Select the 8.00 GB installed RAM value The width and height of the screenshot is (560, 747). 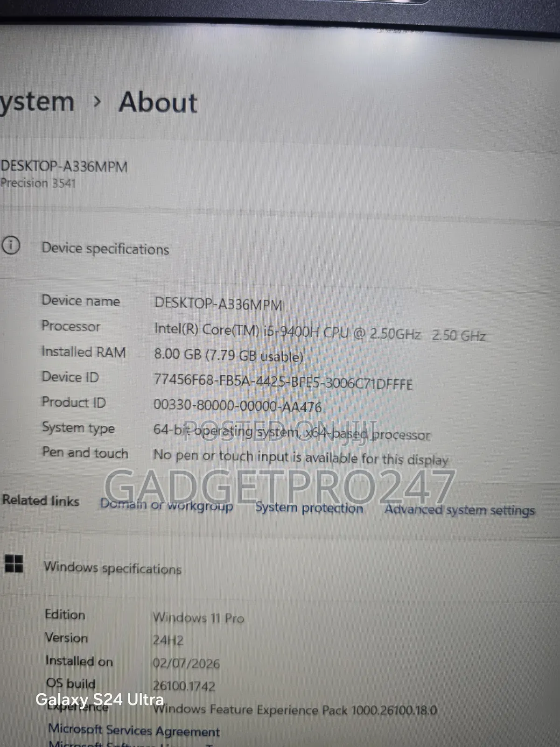228,355
